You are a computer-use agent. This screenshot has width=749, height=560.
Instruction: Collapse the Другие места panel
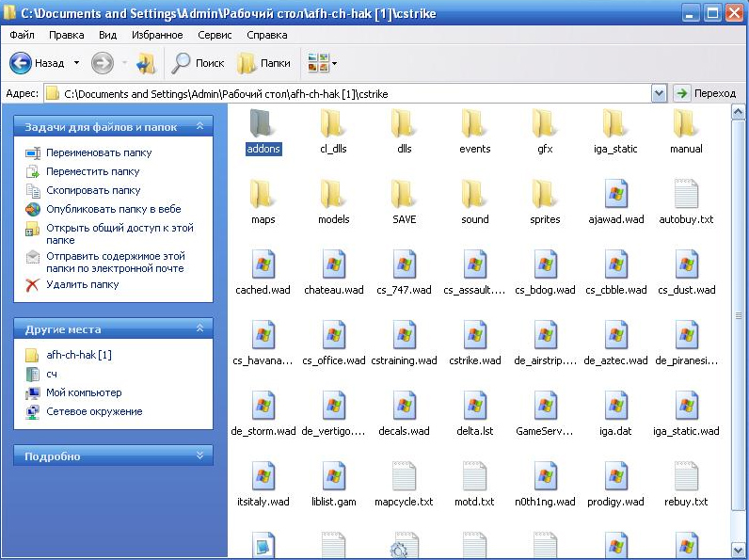coord(200,328)
